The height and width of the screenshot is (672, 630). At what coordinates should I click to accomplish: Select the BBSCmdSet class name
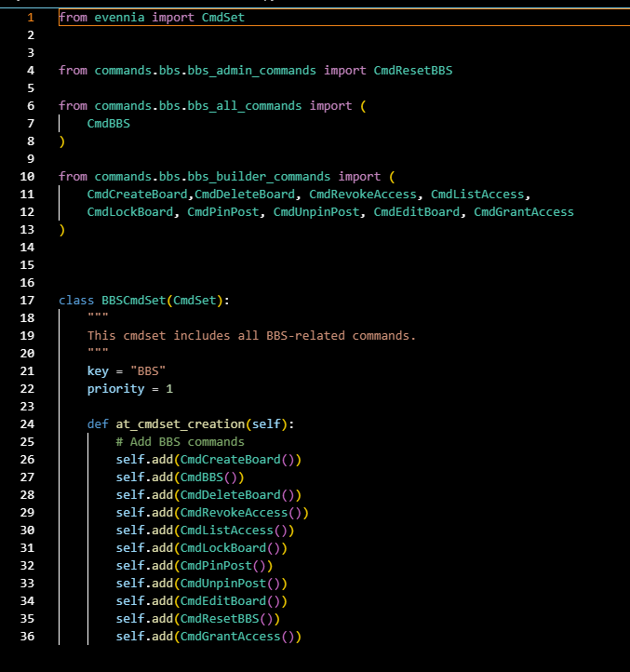[x=133, y=300]
